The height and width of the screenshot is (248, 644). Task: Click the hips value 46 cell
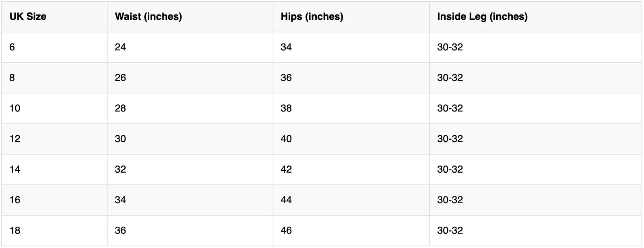pos(286,231)
